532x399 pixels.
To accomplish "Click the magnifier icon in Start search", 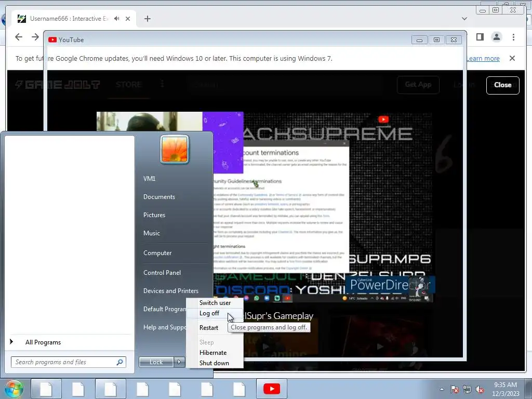I will click(x=120, y=362).
